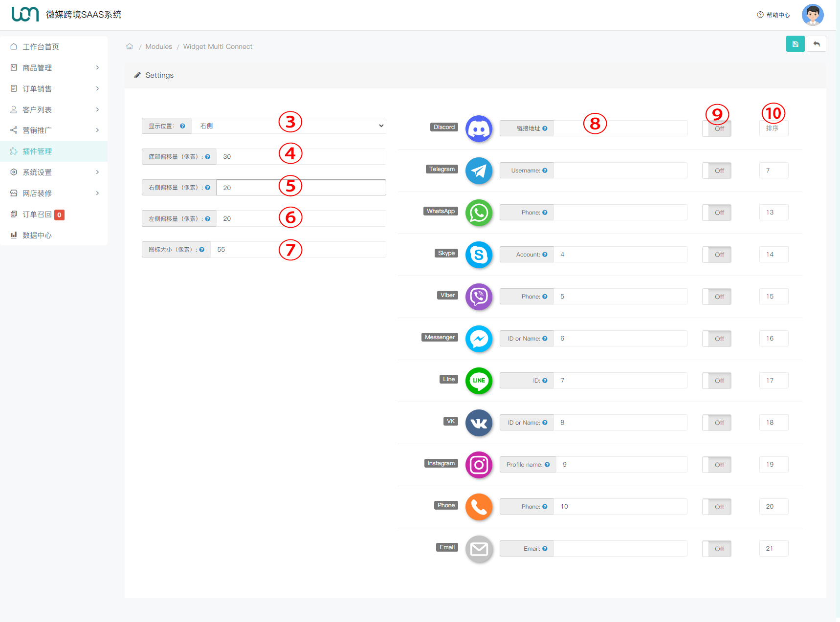Click the help icon next to 底部偏移量

[208, 157]
